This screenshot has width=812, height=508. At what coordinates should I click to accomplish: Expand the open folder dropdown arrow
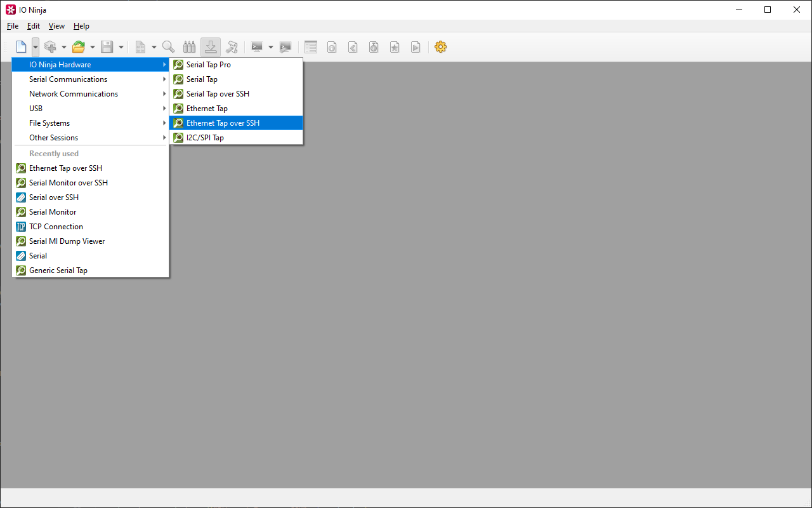[93, 47]
